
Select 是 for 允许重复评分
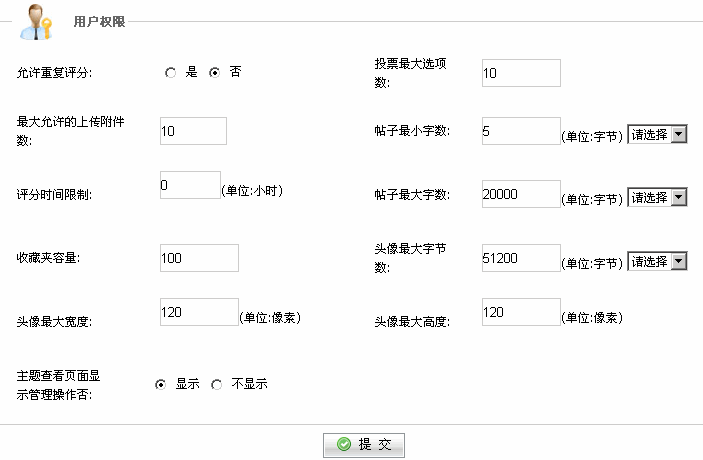click(x=170, y=72)
